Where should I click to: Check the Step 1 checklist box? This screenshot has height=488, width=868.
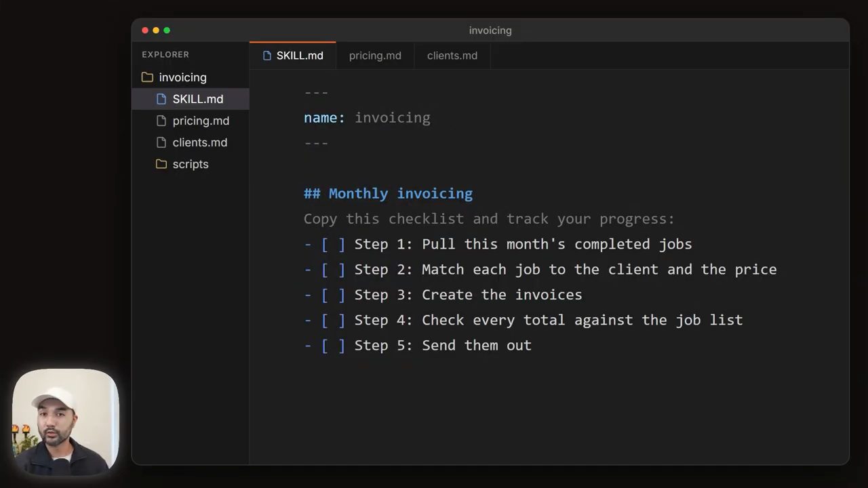333,244
